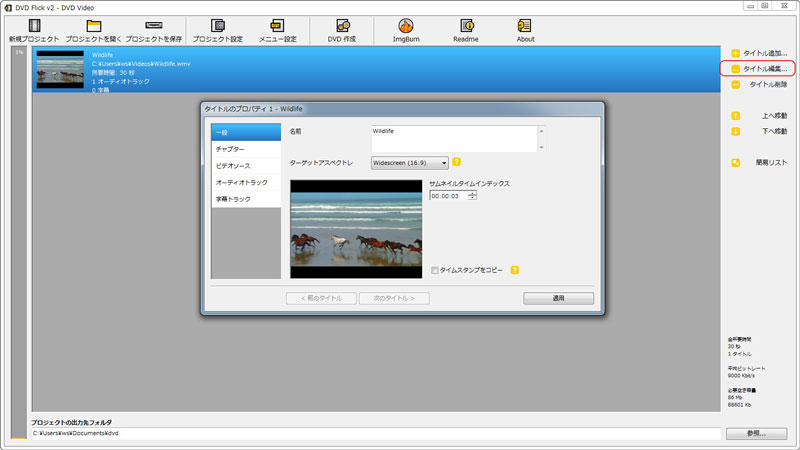
Task: Click the About toolbar icon
Action: click(x=524, y=25)
